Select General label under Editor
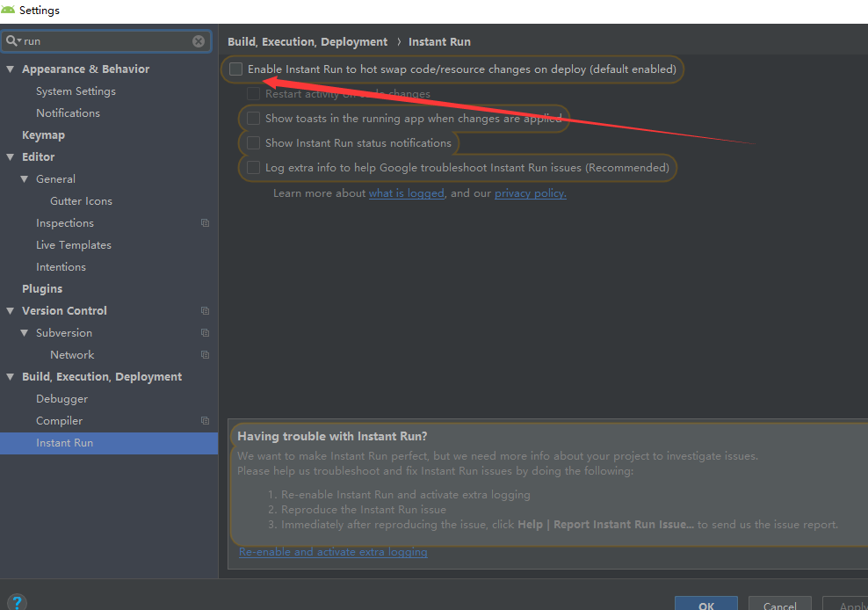Viewport: 868px width, 610px height. [x=55, y=179]
